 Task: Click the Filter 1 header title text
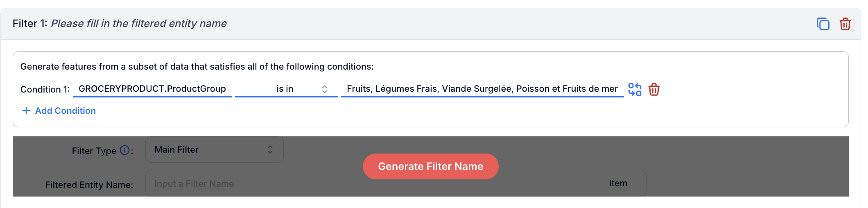[x=120, y=24]
